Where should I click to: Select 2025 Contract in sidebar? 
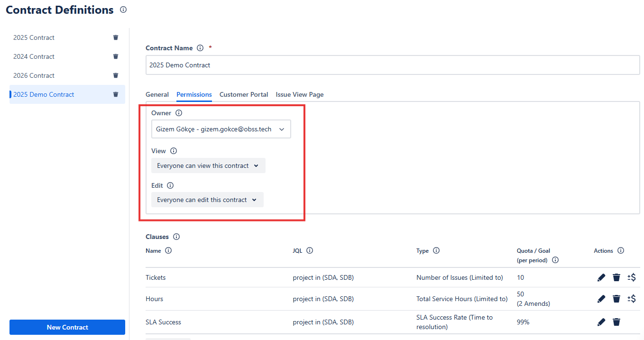pos(34,37)
